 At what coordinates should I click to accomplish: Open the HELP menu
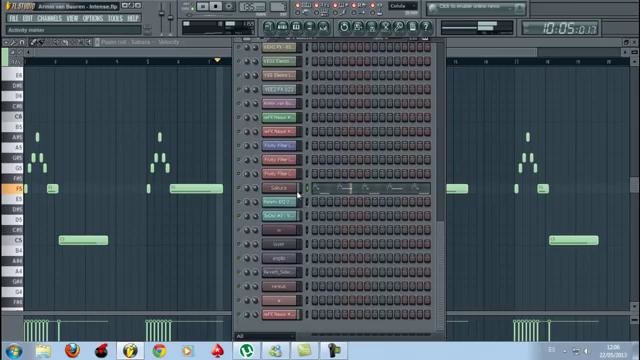[133, 18]
